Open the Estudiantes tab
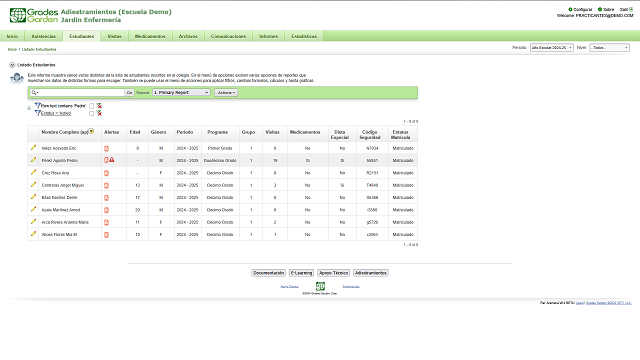The image size is (640, 360). tap(82, 36)
